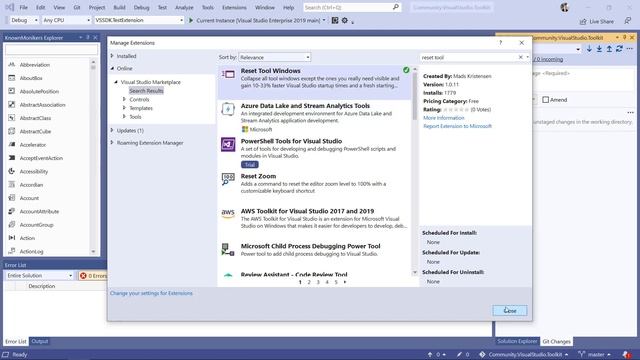Click the Azure Data Lake extension icon
Screen dimensions: 640x360
click(228, 109)
